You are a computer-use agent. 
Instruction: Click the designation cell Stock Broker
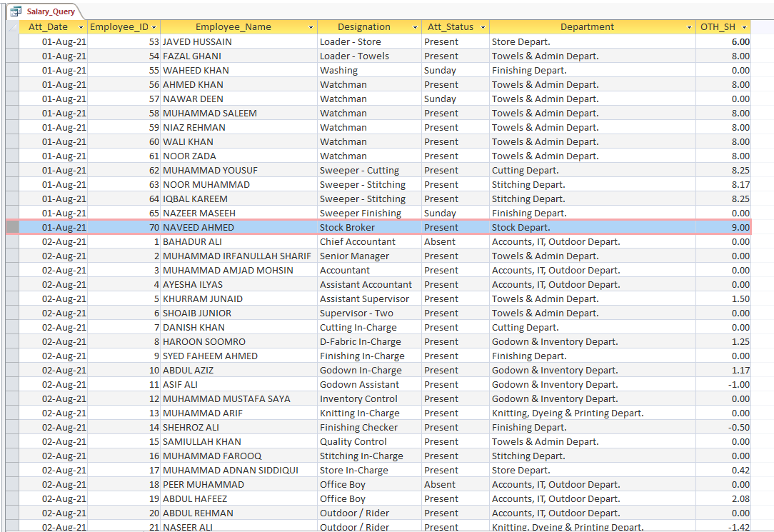(x=369, y=228)
